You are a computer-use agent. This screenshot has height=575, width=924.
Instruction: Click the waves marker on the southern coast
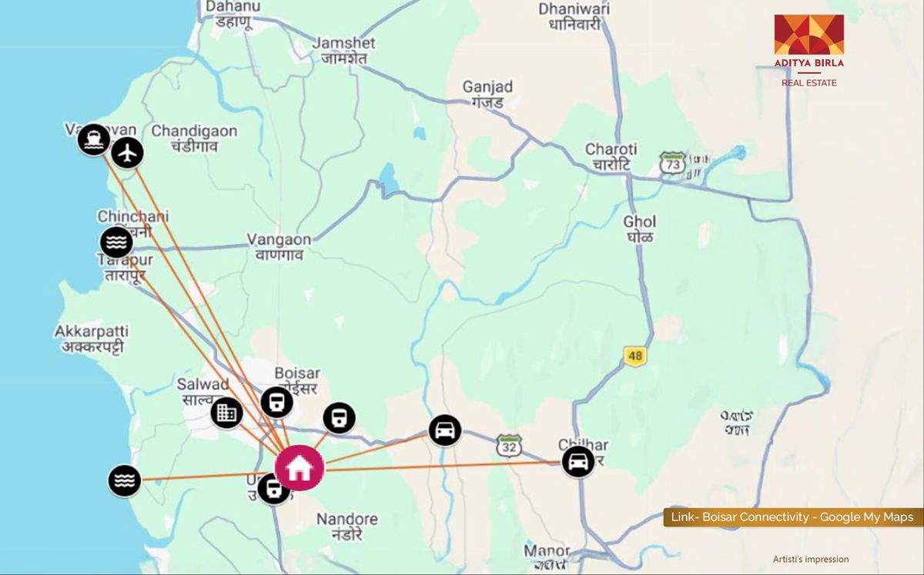(125, 481)
